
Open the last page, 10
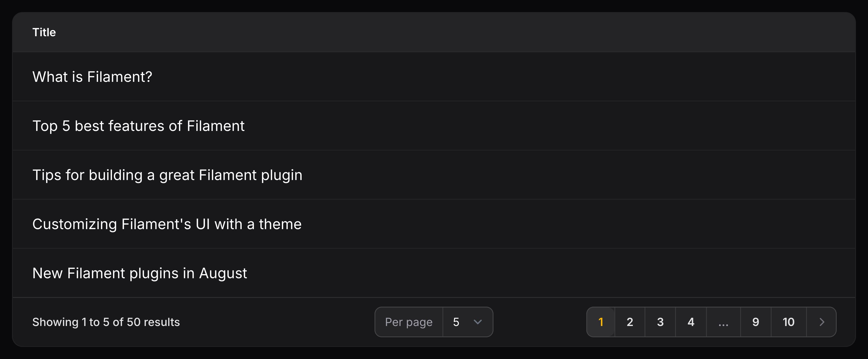[x=788, y=322]
